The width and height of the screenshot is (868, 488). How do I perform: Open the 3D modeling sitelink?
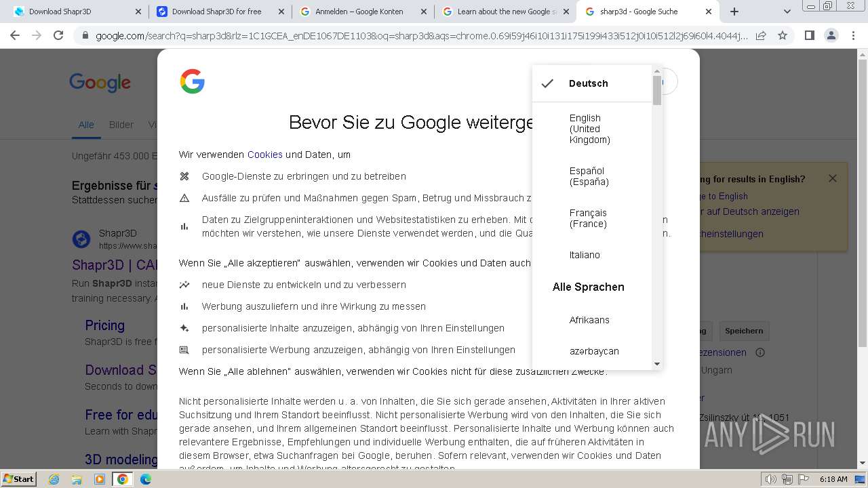tap(121, 460)
